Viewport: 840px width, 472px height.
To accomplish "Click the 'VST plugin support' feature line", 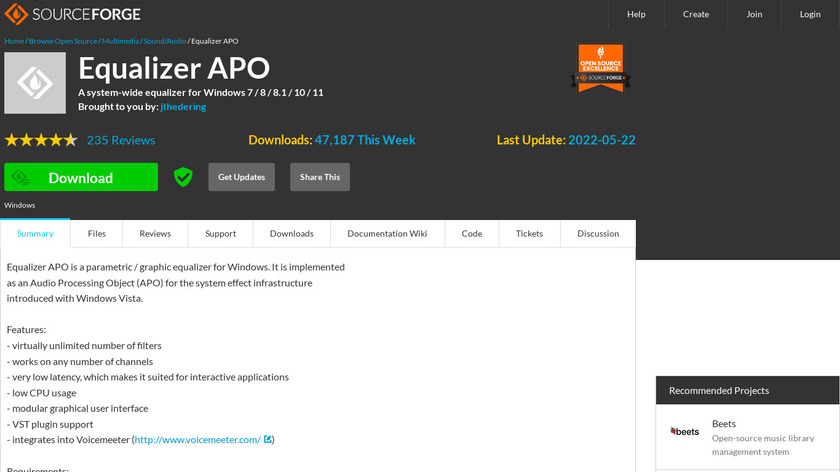I will coord(50,424).
